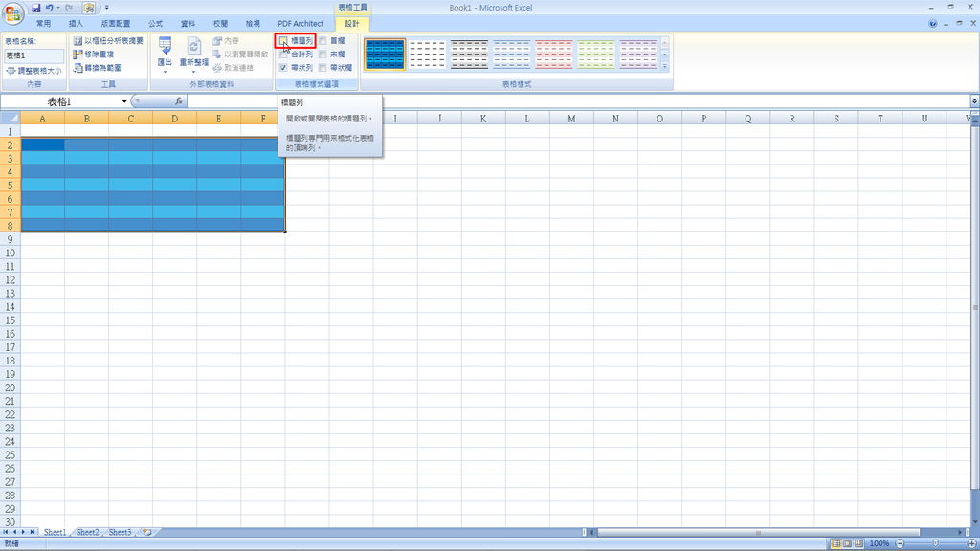
Task: Select the black-bordered table style thumbnail
Action: pos(469,55)
